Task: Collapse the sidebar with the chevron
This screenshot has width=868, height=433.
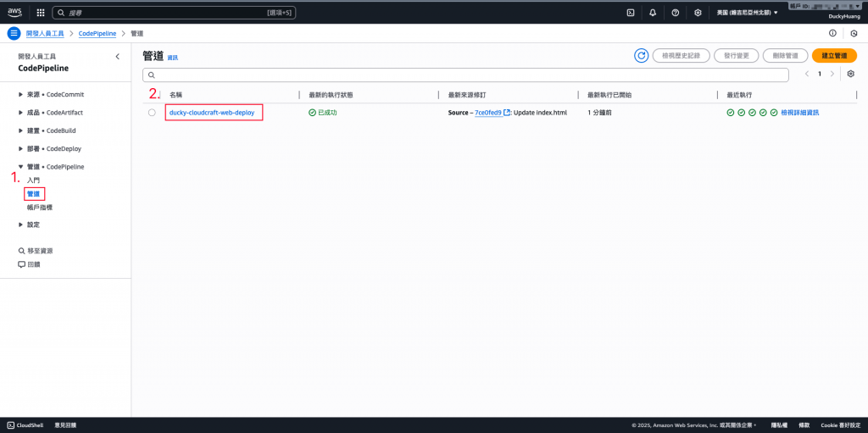Action: pyautogui.click(x=117, y=57)
